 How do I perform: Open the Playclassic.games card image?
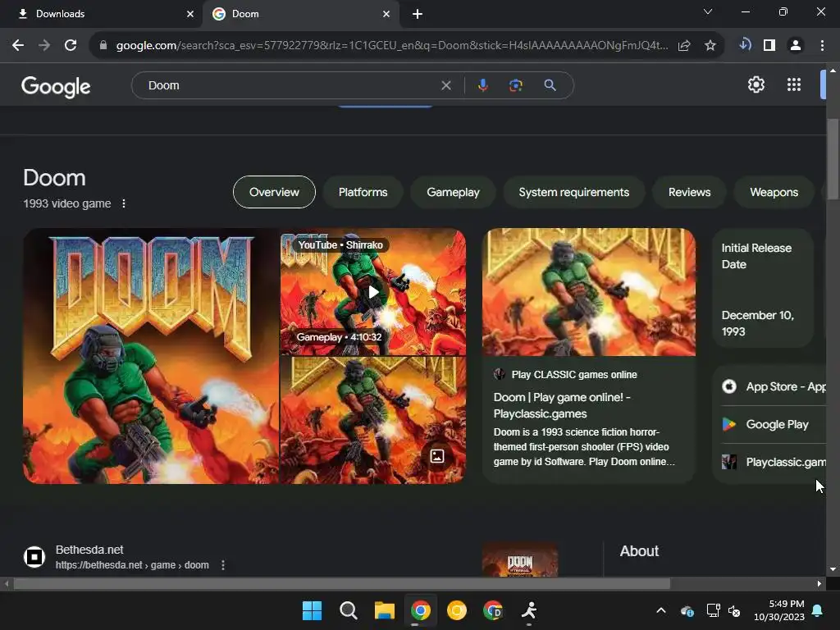pyautogui.click(x=589, y=292)
